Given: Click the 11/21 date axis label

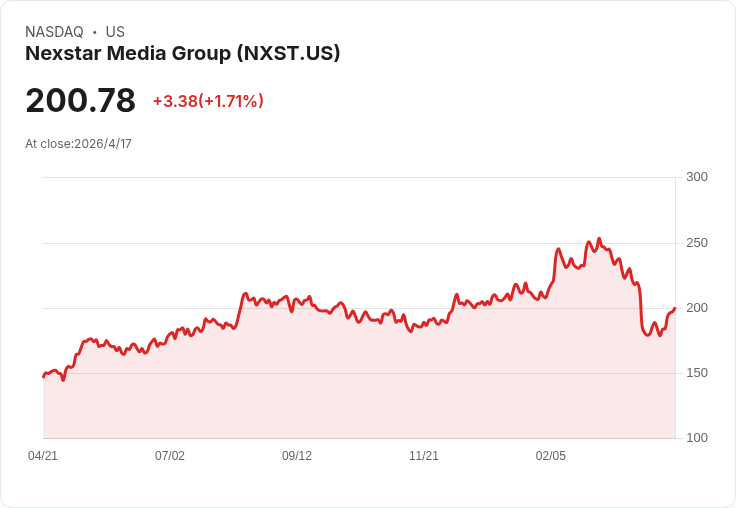Looking at the screenshot, I should pos(424,456).
